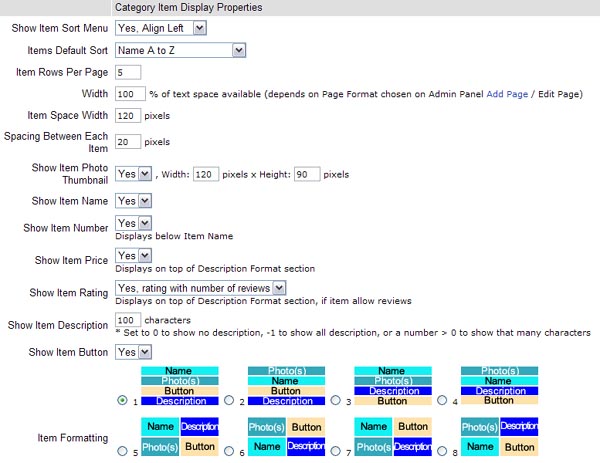Click the Spacing Between Each Item field
This screenshot has height=463, width=600.
click(128, 142)
